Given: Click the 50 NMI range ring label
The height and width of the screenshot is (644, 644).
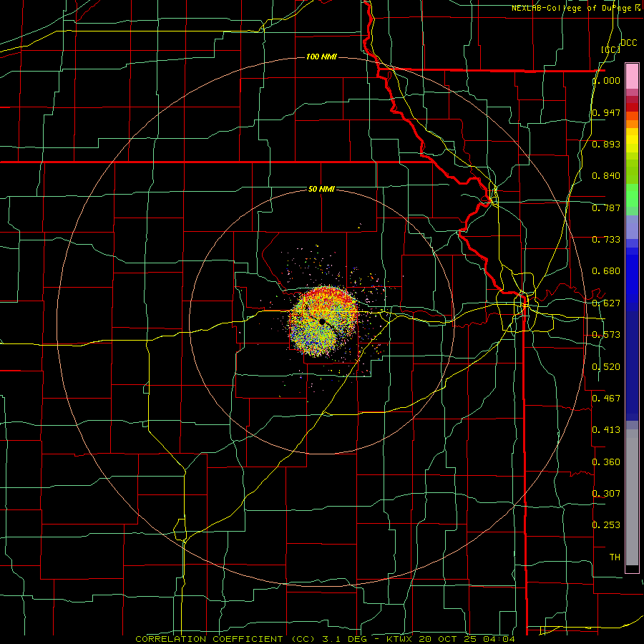Looking at the screenshot, I should click(x=321, y=189).
